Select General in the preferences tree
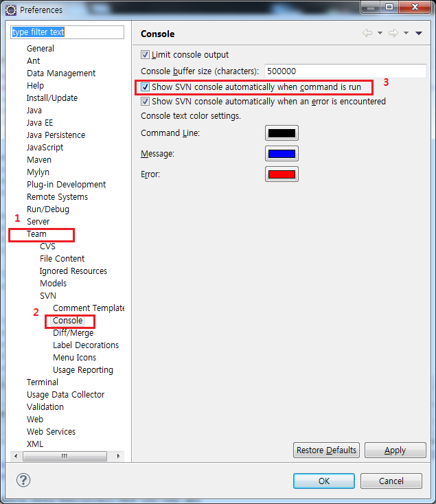 (x=40, y=49)
